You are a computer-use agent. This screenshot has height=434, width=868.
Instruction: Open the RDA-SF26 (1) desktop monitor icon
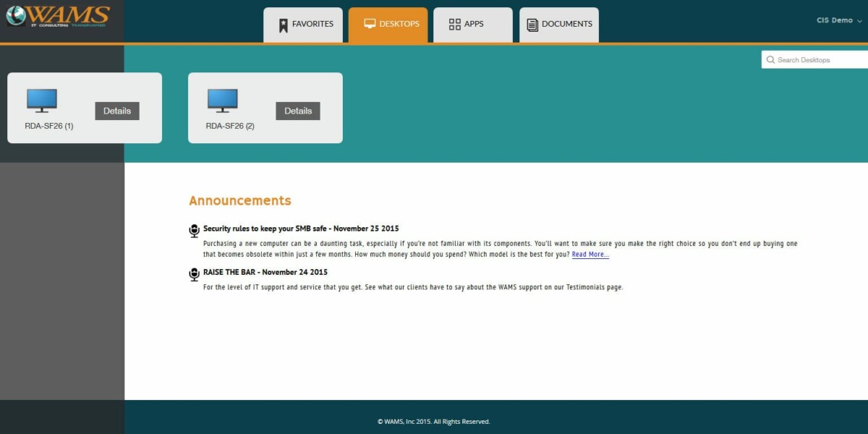tap(42, 101)
